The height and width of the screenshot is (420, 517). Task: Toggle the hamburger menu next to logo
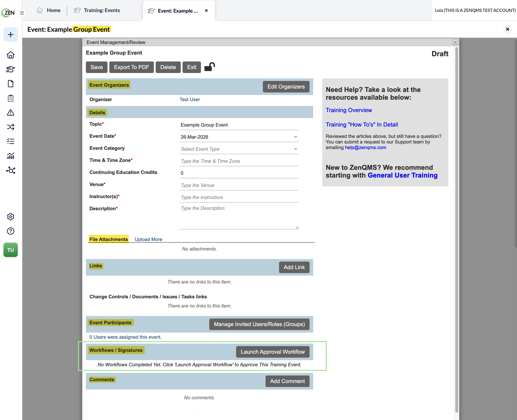(x=22, y=13)
